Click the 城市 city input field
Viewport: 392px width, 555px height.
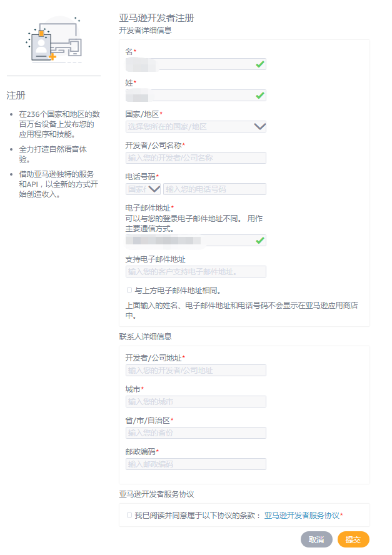(196, 401)
